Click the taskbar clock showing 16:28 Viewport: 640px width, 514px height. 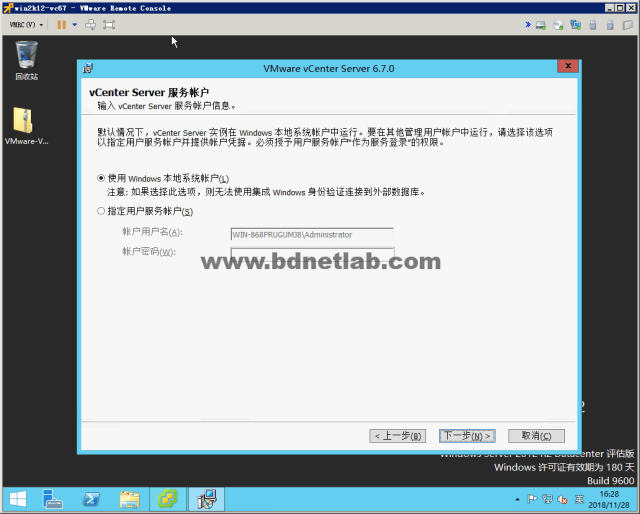click(609, 499)
